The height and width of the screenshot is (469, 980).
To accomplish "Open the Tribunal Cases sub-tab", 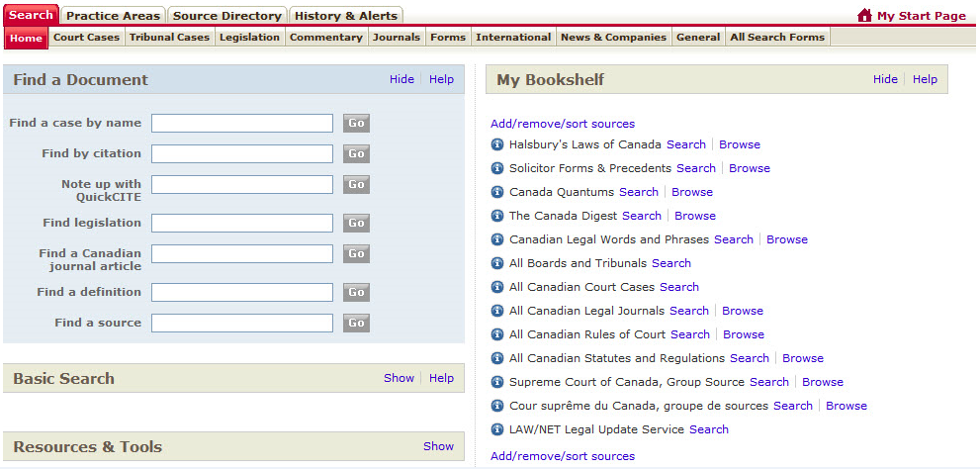I will click(169, 38).
